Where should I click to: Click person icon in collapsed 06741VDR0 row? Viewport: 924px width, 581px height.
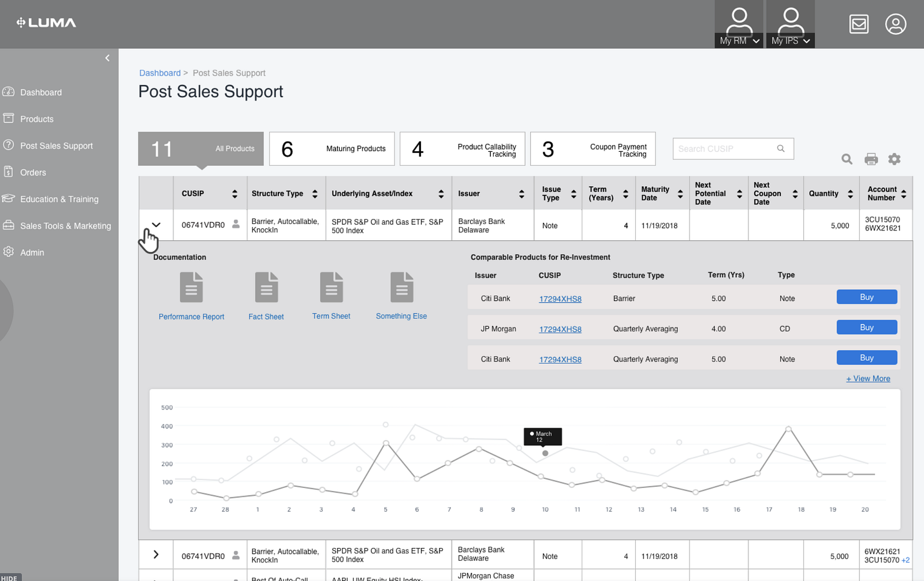pyautogui.click(x=236, y=556)
